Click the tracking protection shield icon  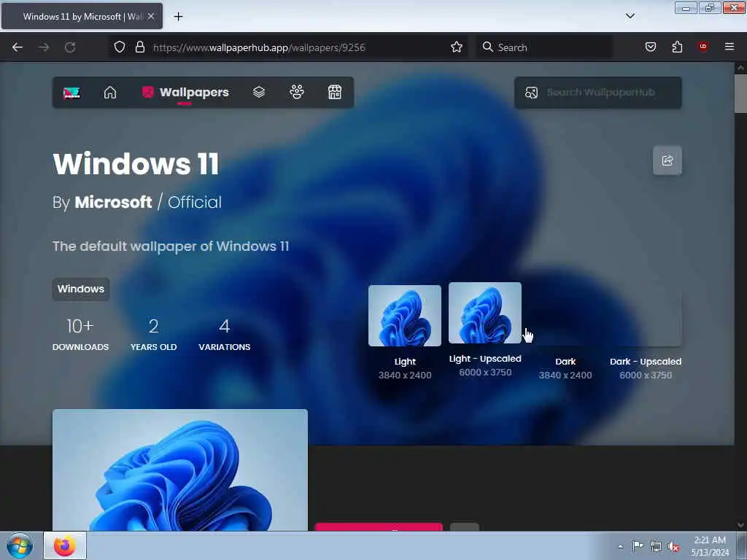pyautogui.click(x=120, y=47)
